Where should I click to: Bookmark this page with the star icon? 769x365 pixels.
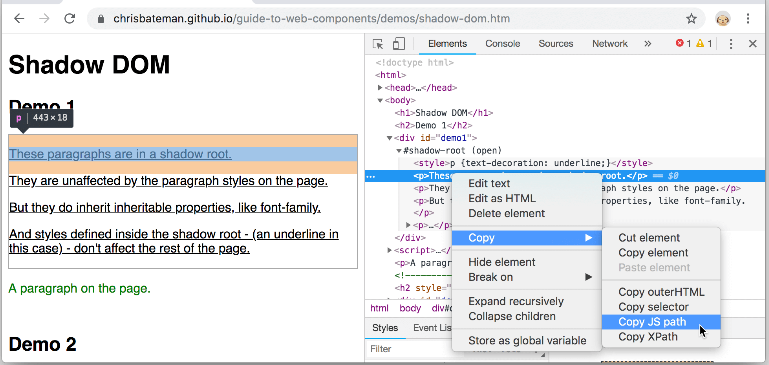click(691, 19)
